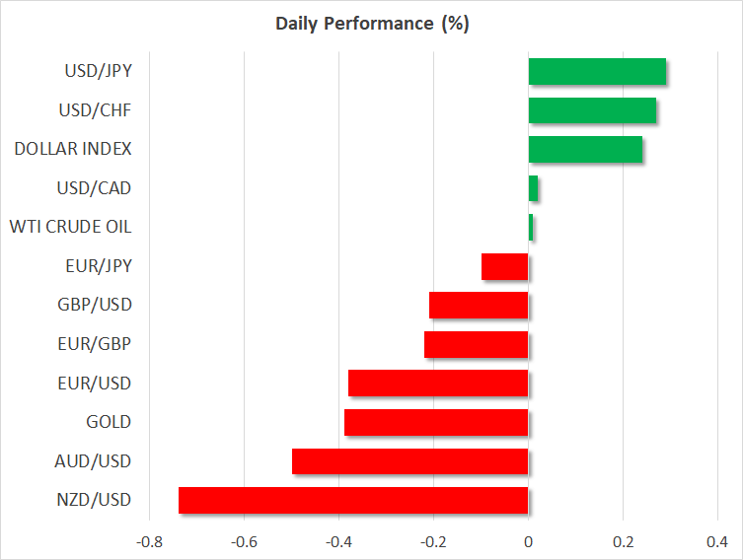Select the GOLD category label
This screenshot has height=560, width=743.
click(x=110, y=422)
